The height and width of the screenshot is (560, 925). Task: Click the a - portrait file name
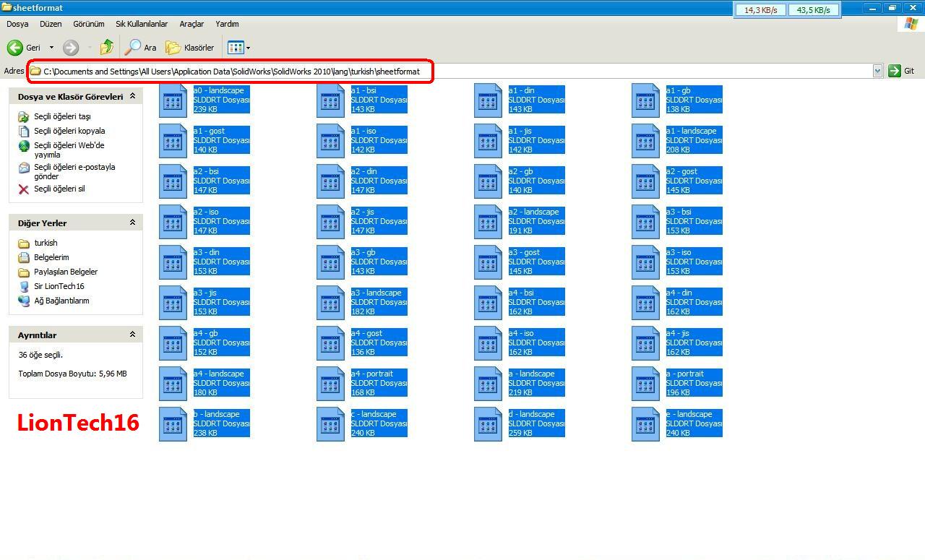click(684, 374)
